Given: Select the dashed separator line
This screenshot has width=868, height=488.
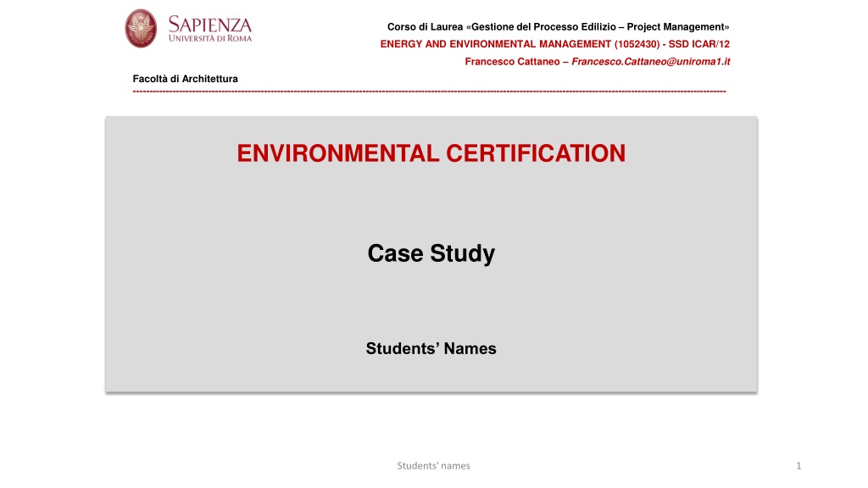Looking at the screenshot, I should coord(430,90).
